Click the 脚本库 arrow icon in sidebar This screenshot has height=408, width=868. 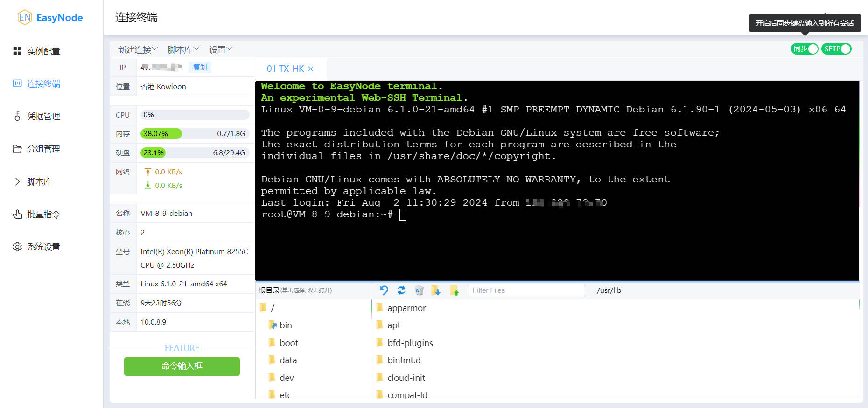point(17,181)
